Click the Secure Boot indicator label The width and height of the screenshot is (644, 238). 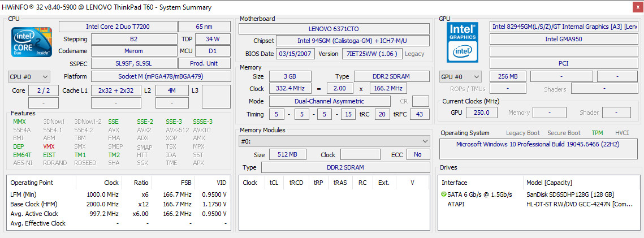(x=564, y=133)
